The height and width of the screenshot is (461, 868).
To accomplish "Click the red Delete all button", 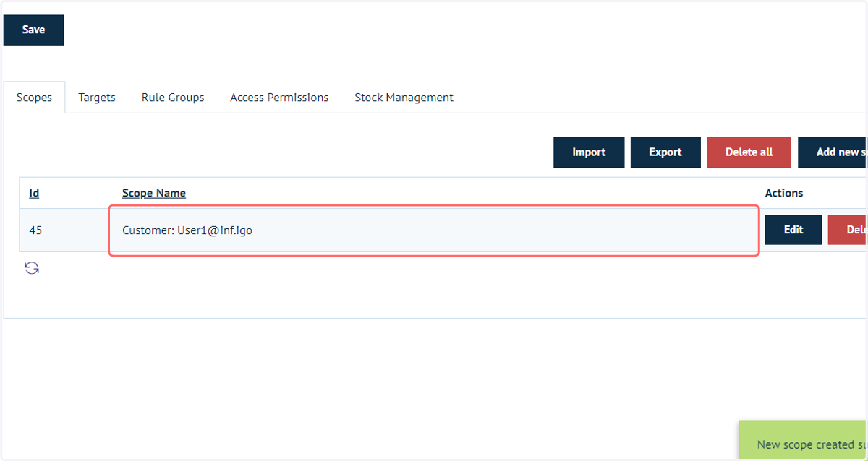I will point(749,152).
